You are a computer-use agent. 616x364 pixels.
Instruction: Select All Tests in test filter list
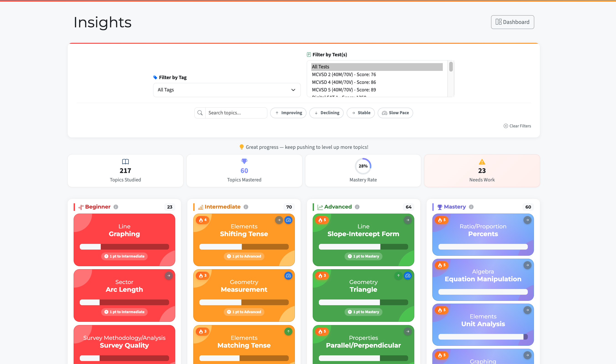[377, 67]
